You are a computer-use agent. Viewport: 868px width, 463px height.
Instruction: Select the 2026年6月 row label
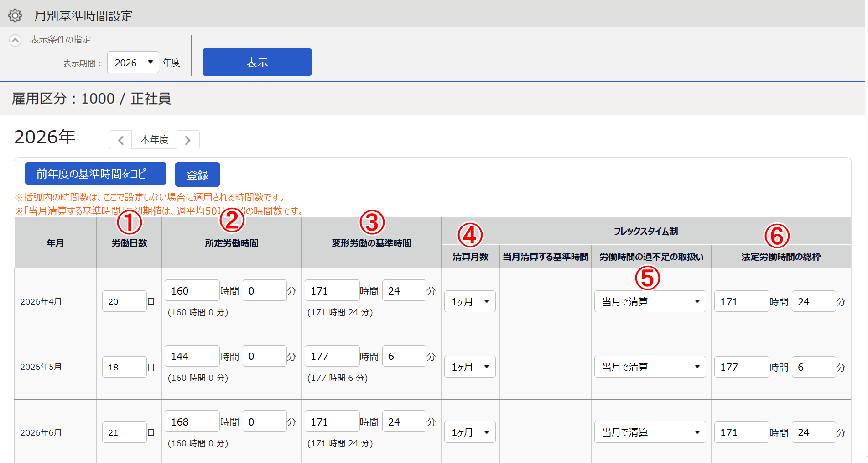[x=41, y=432]
